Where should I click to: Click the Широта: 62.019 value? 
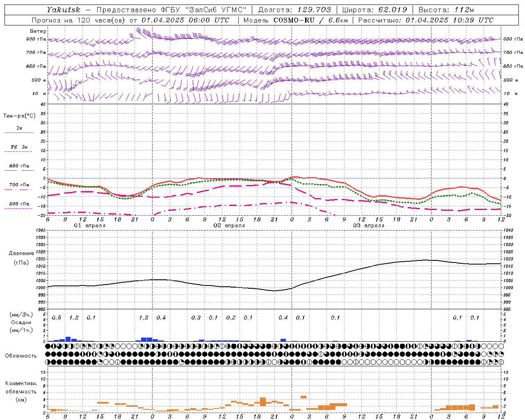tap(374, 10)
